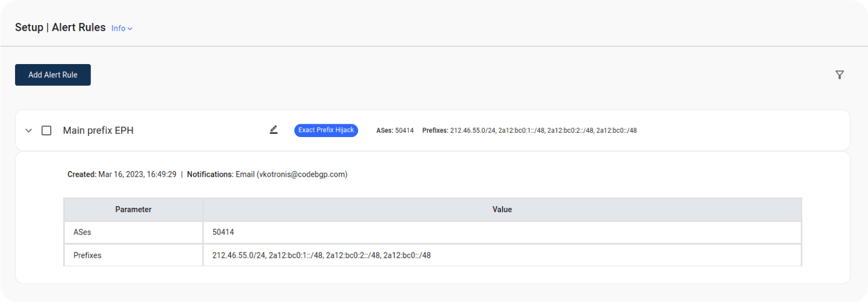Open the alert rules filter icon
Screen dimensions: 868x302
[839, 75]
